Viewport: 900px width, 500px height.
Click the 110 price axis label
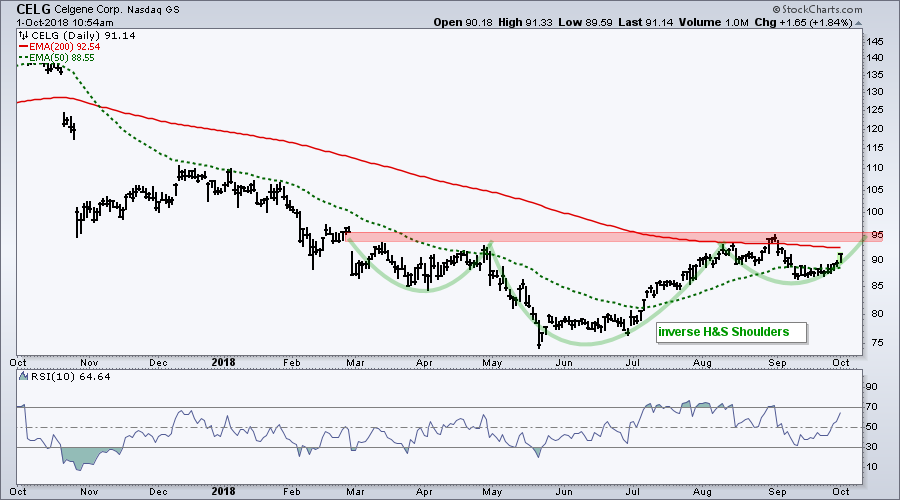pos(875,168)
